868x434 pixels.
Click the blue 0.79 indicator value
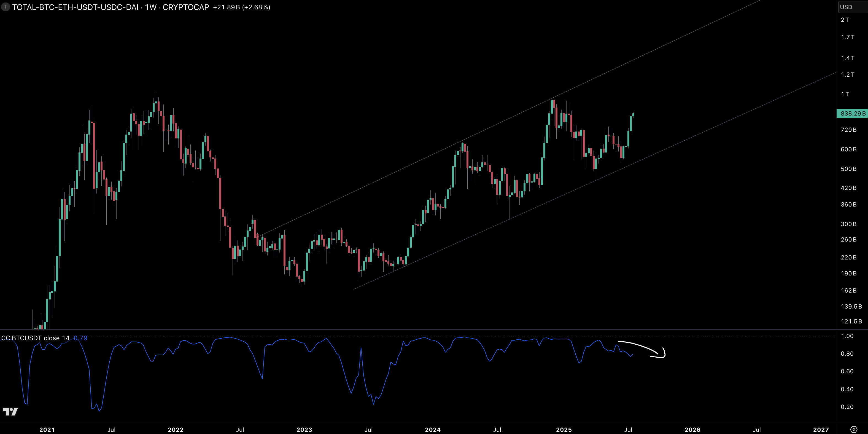80,338
